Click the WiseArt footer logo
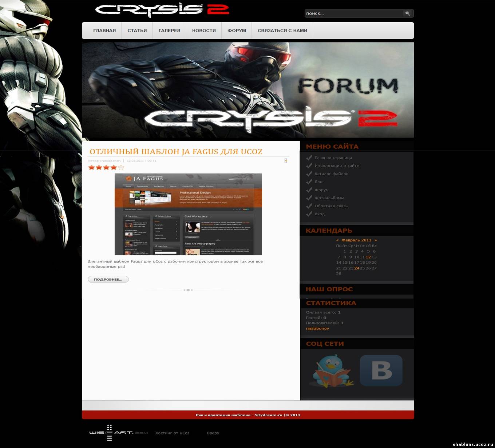Screen dimensions: 495x448 [x=119, y=433]
